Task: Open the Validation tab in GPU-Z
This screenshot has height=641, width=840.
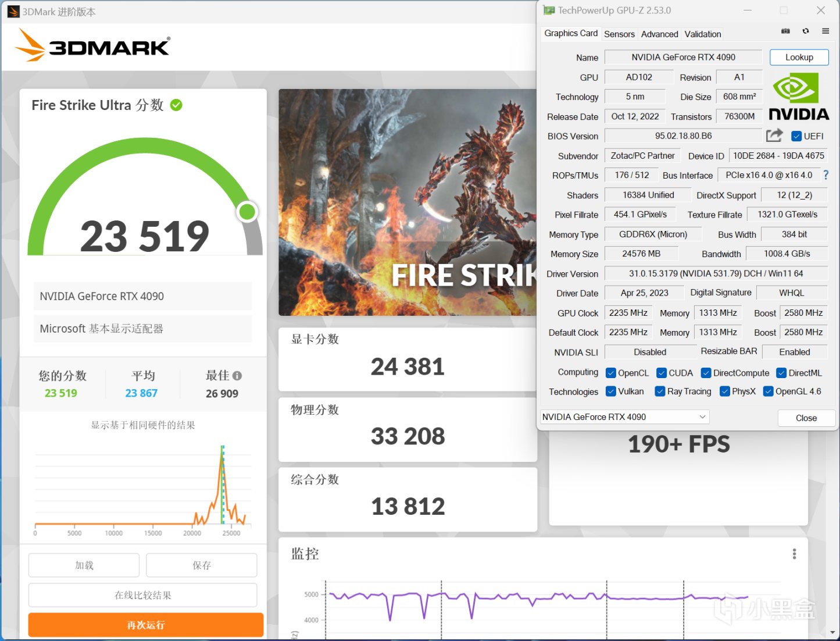Action: click(x=703, y=34)
